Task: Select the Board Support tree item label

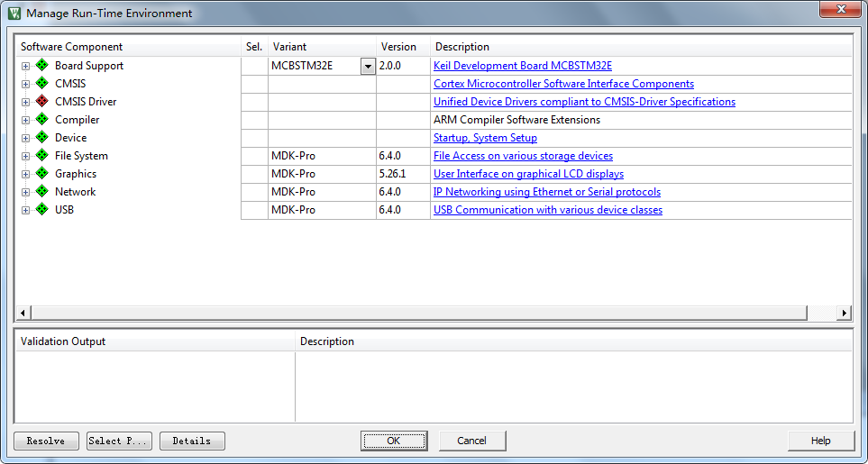Action: [x=89, y=66]
